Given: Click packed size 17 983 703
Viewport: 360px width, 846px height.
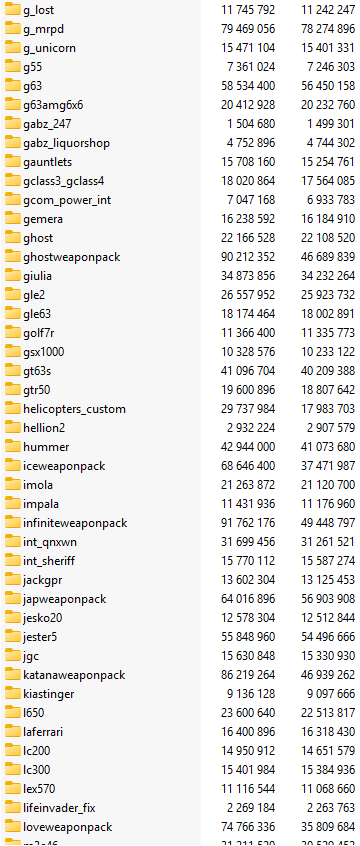Looking at the screenshot, I should [328, 408].
